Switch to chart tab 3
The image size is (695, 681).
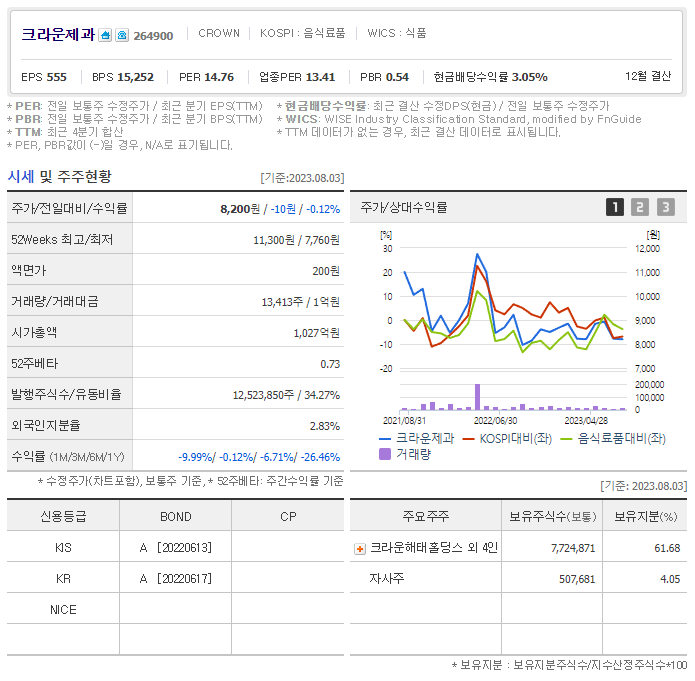pos(666,207)
